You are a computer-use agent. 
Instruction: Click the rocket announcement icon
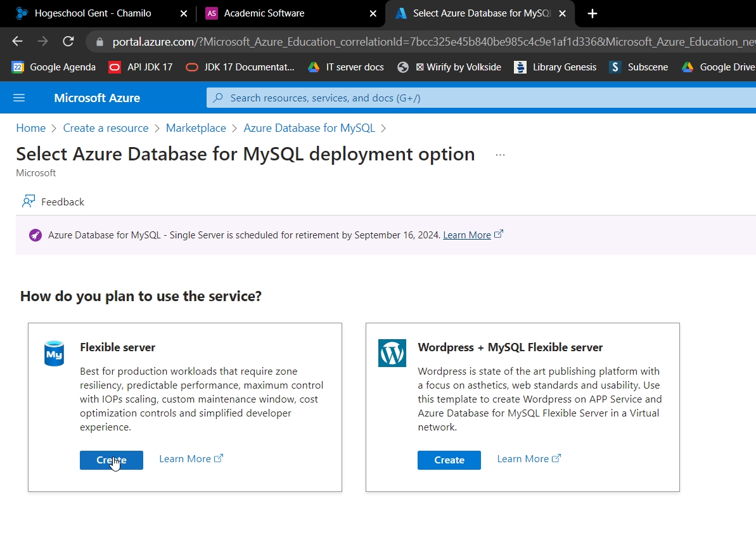(35, 235)
